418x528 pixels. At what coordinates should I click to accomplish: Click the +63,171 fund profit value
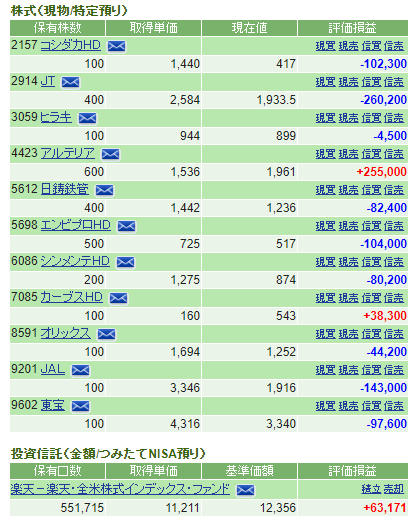pos(385,508)
